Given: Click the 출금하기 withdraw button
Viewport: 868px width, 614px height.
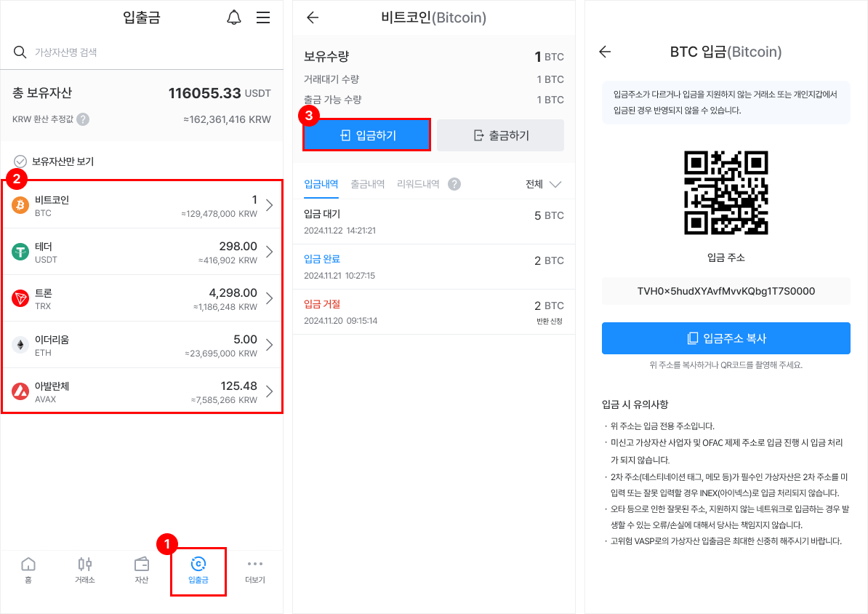Looking at the screenshot, I should 500,135.
